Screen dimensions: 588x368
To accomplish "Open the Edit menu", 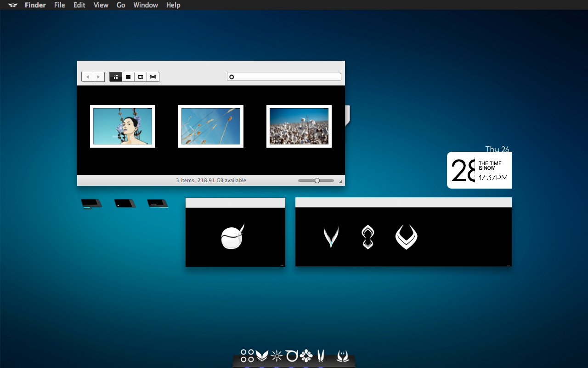I will click(79, 5).
